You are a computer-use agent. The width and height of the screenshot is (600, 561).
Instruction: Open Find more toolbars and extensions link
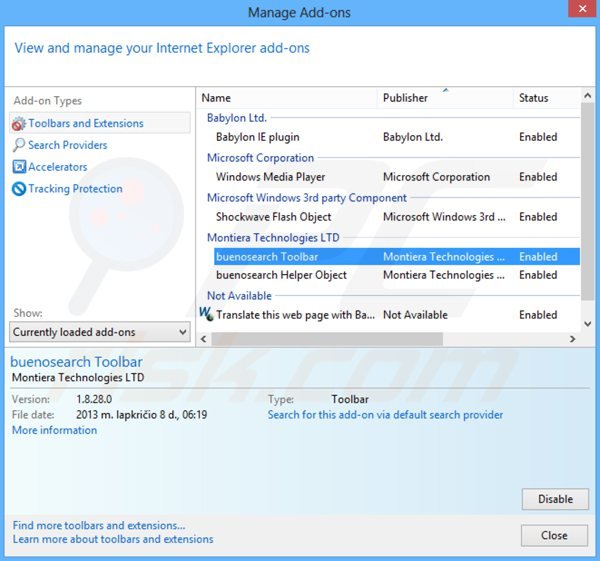(x=99, y=526)
